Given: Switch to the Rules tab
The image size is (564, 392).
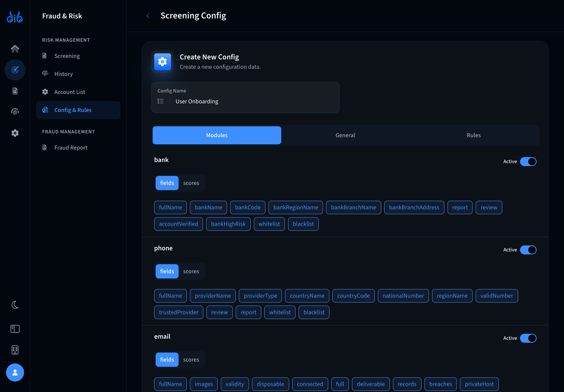Looking at the screenshot, I should point(474,135).
